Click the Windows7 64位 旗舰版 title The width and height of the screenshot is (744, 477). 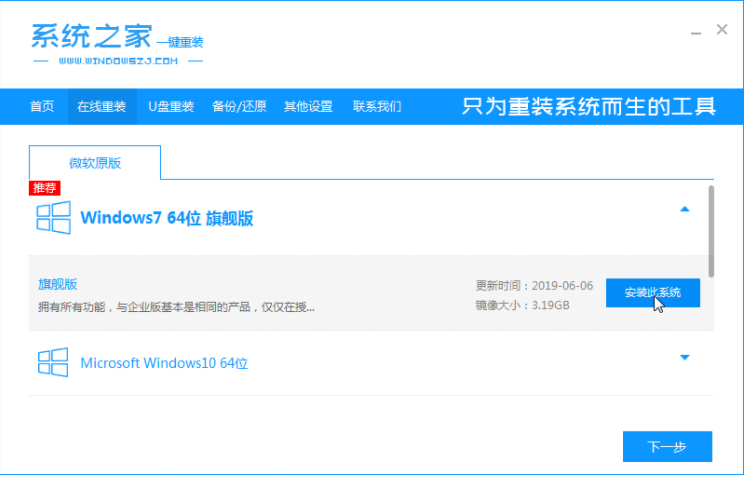click(x=167, y=218)
